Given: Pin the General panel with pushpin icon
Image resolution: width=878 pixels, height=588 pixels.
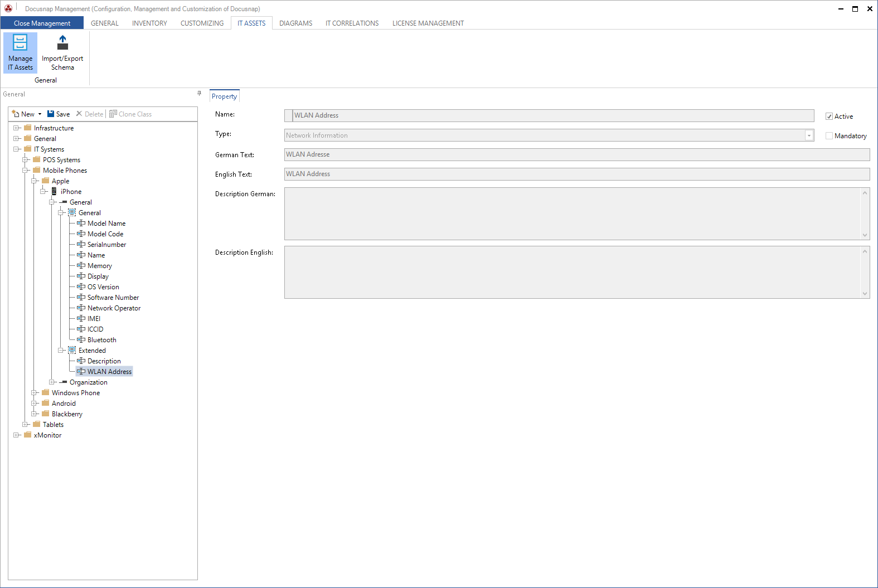Looking at the screenshot, I should [x=199, y=94].
